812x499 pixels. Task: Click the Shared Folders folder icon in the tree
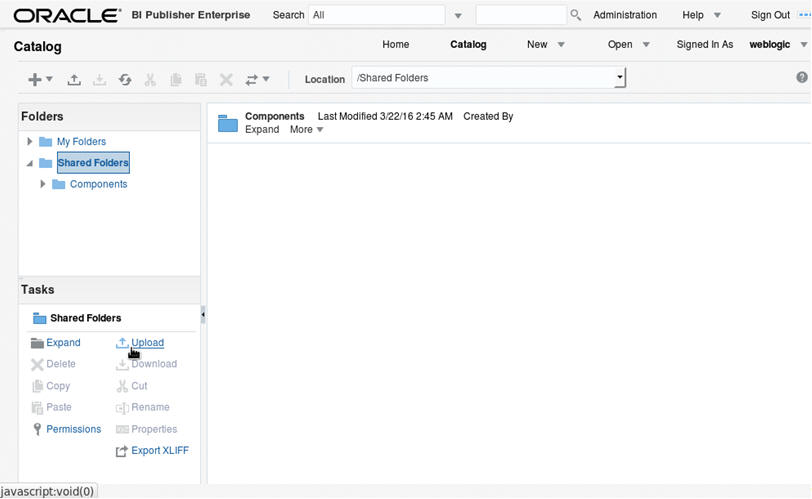coord(46,163)
